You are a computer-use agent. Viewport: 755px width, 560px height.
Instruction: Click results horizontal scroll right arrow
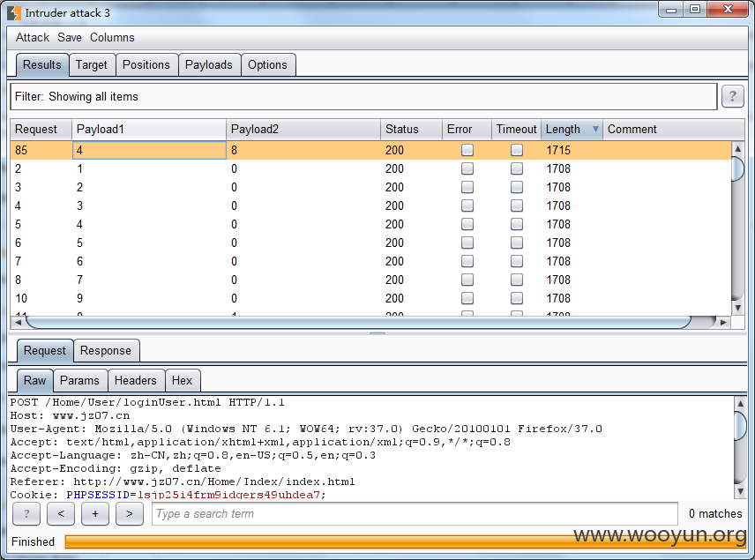pyautogui.click(x=724, y=322)
